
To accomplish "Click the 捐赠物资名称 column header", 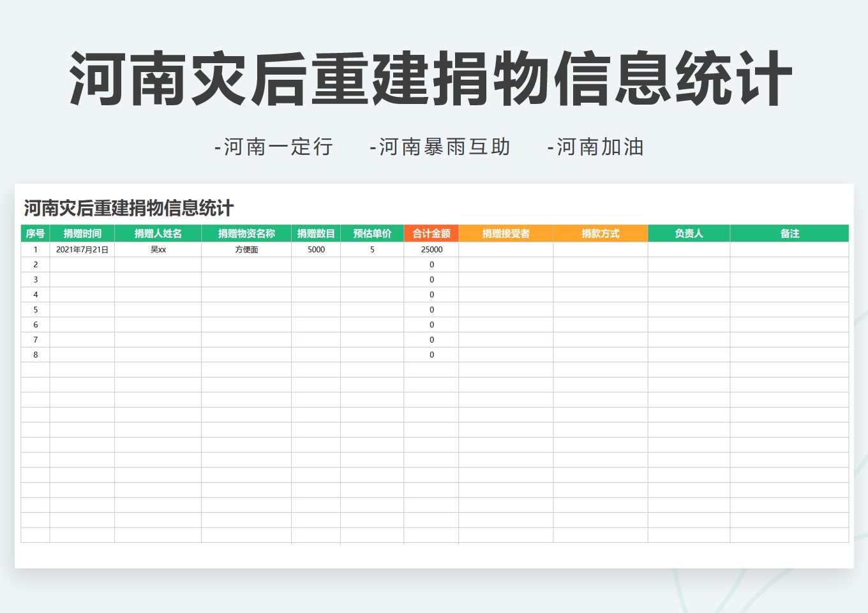I will 248,233.
